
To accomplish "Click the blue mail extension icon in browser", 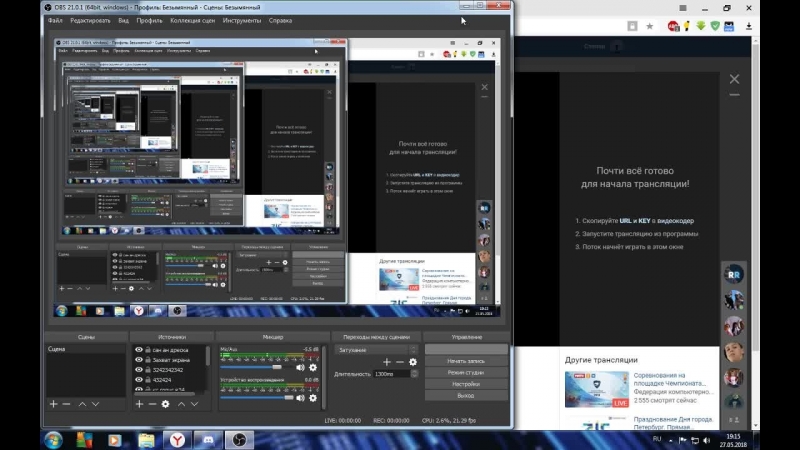I will point(729,27).
